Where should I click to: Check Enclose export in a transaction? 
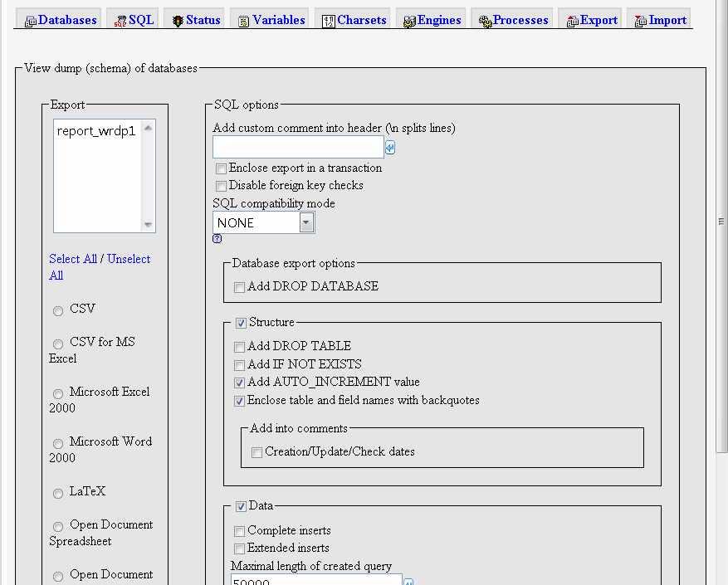coord(221,168)
